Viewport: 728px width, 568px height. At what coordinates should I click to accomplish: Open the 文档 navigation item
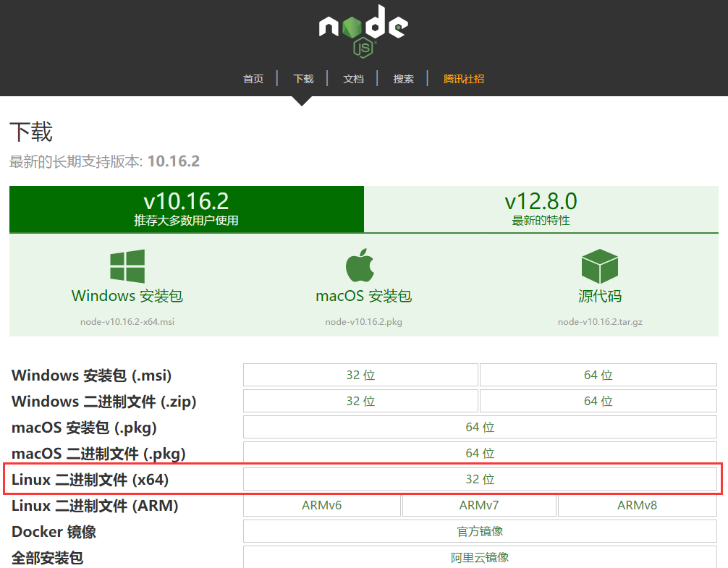(353, 79)
